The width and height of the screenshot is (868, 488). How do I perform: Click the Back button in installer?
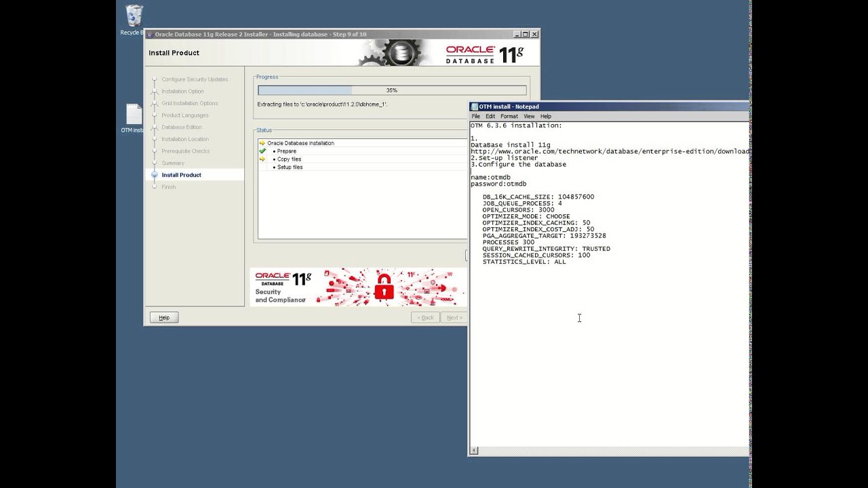click(x=425, y=317)
